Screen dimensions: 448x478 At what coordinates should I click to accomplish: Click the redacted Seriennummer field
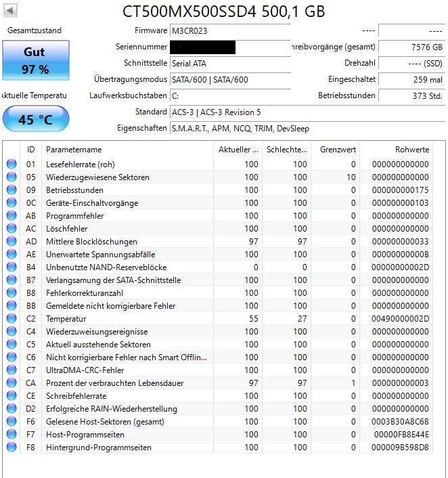pyautogui.click(x=230, y=47)
